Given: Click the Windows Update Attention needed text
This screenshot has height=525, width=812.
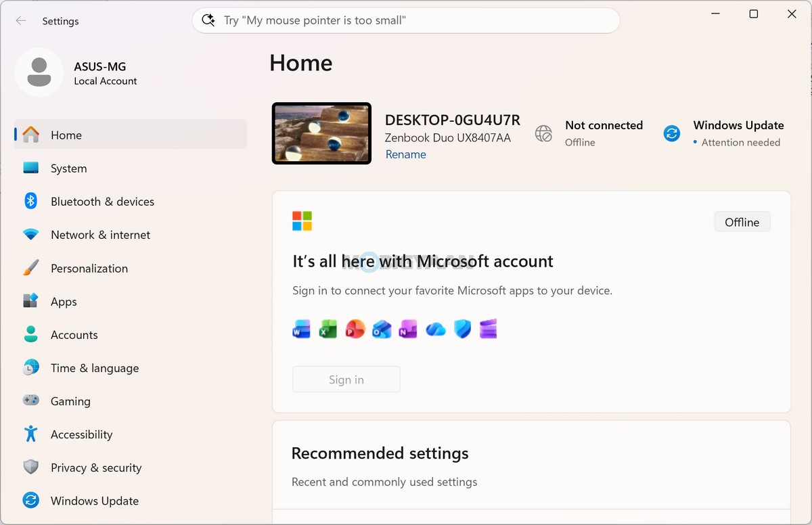Looking at the screenshot, I should tap(741, 143).
